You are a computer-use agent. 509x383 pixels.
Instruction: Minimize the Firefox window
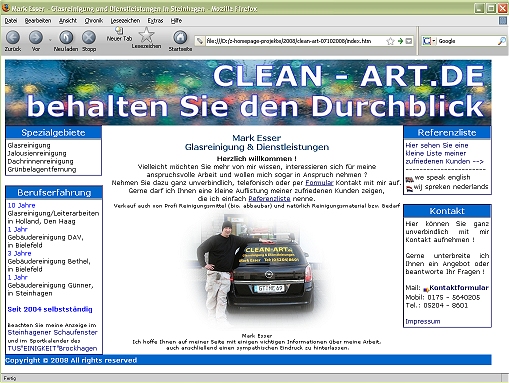tap(479, 8)
